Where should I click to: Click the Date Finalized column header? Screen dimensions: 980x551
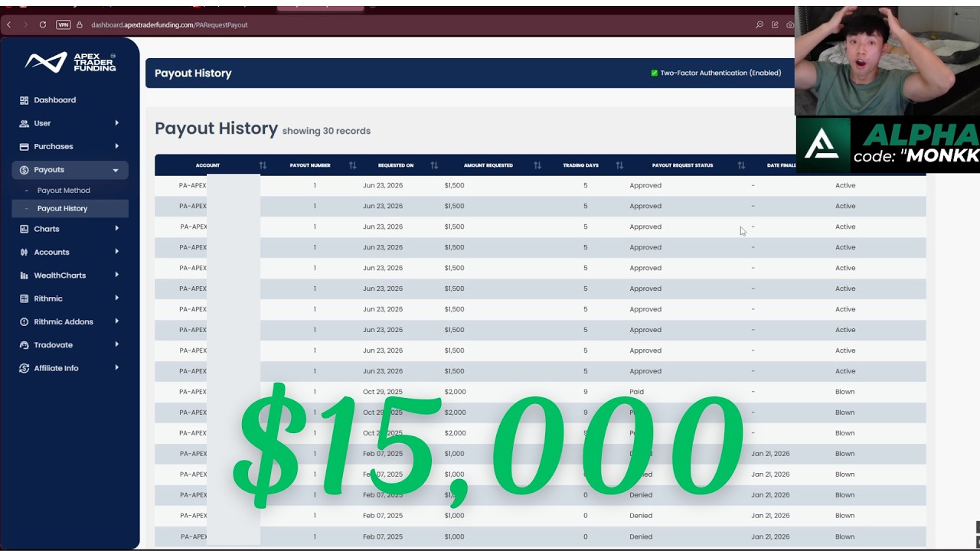coord(781,165)
